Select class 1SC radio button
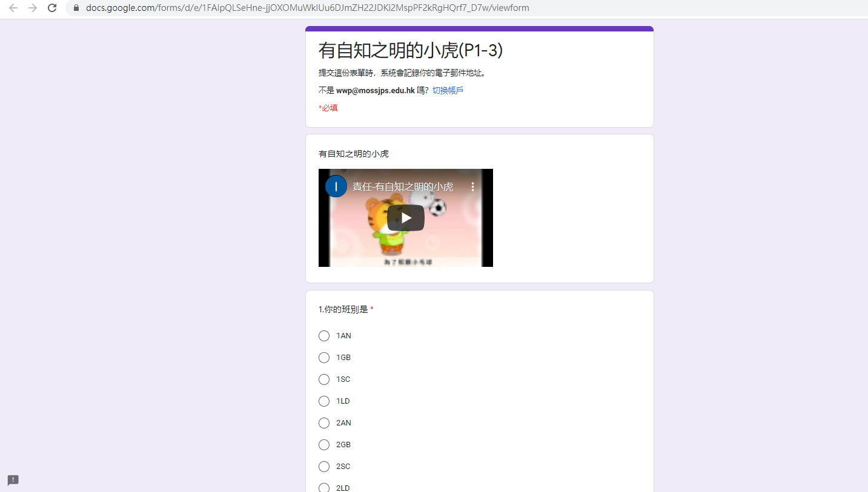 (324, 379)
